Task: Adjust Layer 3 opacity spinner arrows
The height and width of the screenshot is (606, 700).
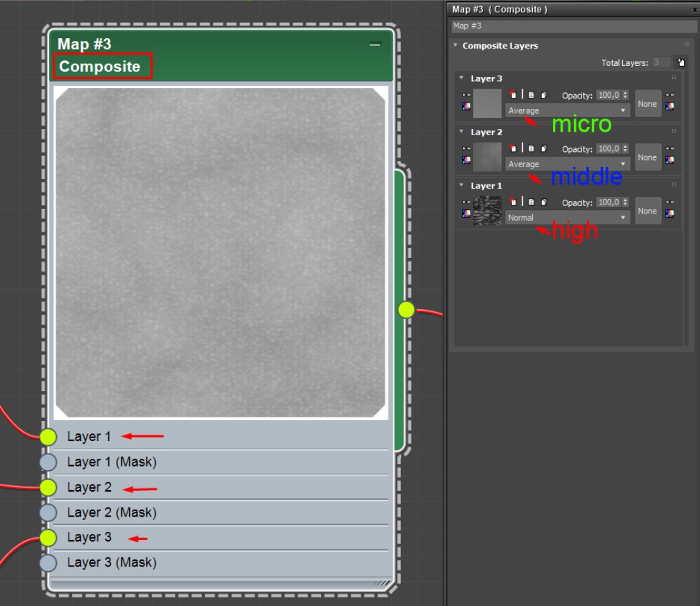Action: (625, 94)
